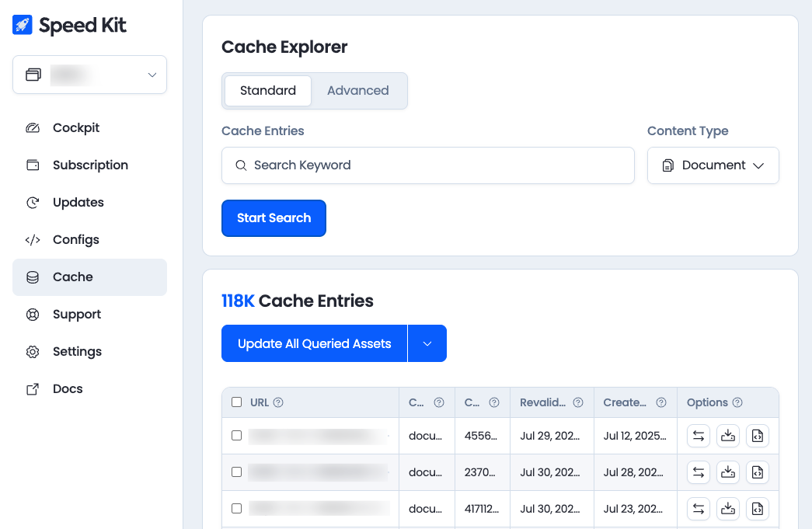
Task: Click the Updates clock icon
Action: pyautogui.click(x=33, y=203)
